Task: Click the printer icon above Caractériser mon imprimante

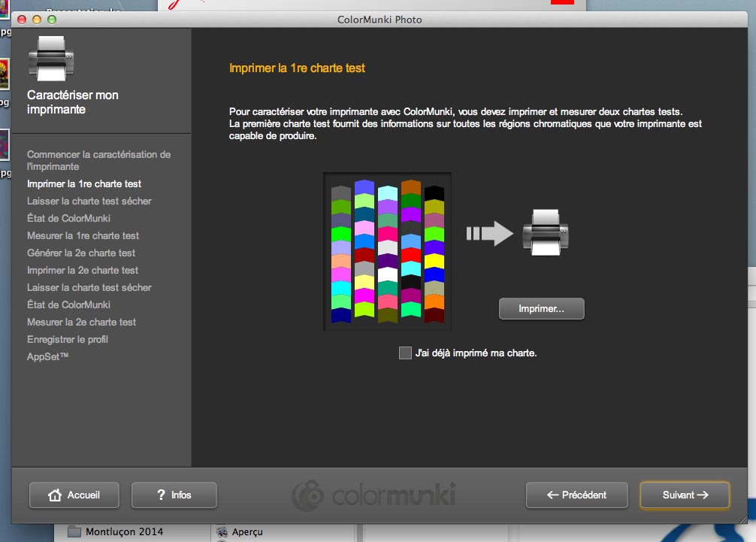Action: click(x=51, y=59)
